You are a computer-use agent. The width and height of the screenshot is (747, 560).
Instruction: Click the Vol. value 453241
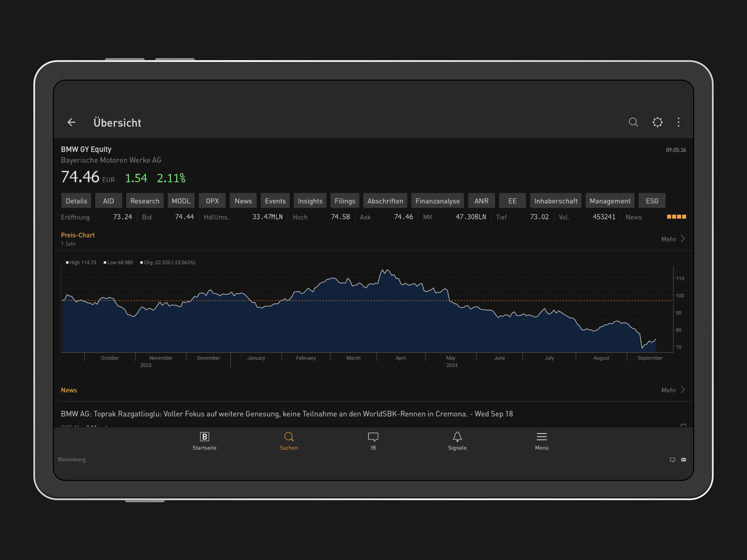click(x=604, y=217)
